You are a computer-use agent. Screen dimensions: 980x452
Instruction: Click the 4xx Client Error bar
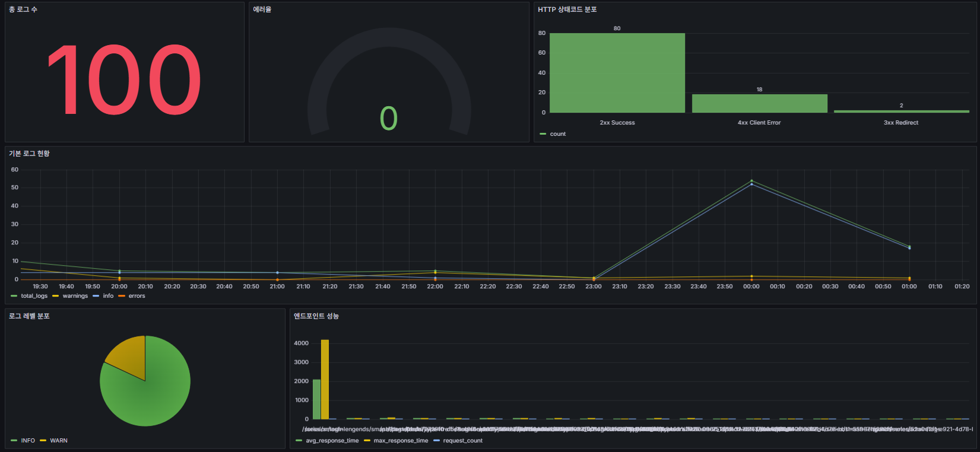pos(759,104)
